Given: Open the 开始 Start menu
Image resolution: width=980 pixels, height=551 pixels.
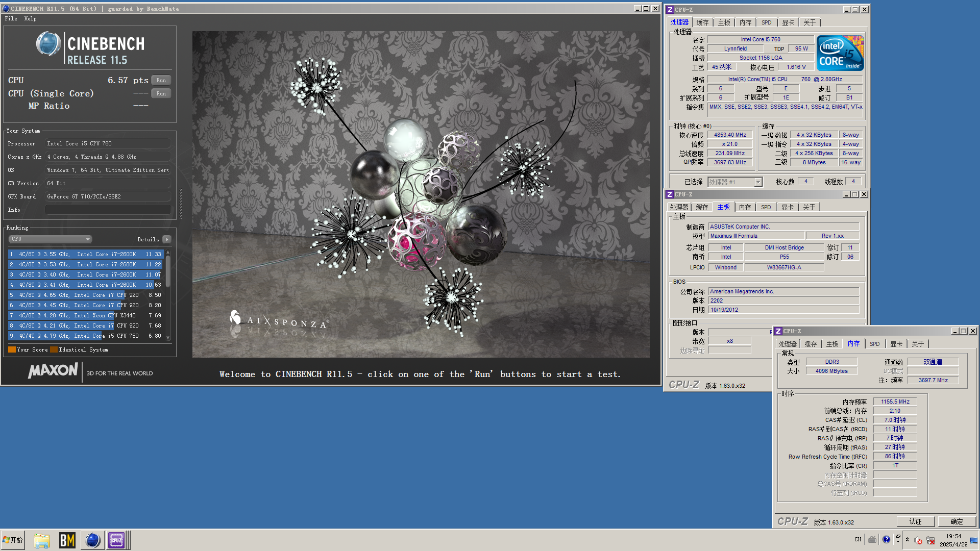Looking at the screenshot, I should (13, 540).
